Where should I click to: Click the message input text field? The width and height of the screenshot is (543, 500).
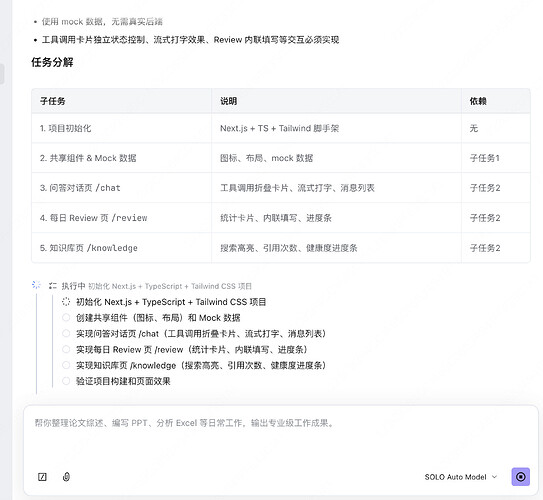pos(281,436)
